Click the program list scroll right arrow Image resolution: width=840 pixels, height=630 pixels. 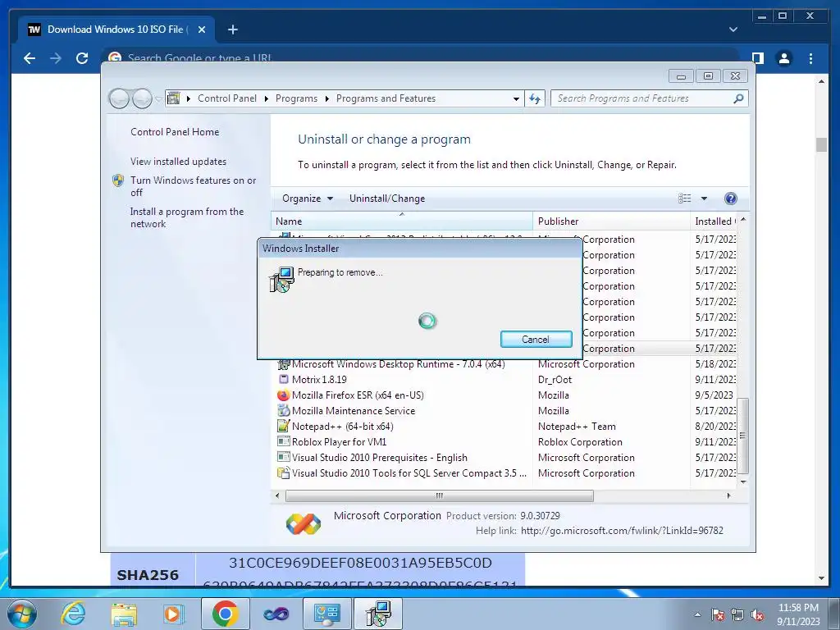(x=728, y=496)
